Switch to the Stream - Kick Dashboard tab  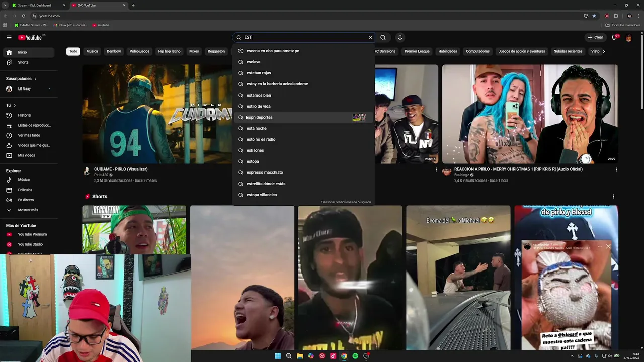[38, 5]
